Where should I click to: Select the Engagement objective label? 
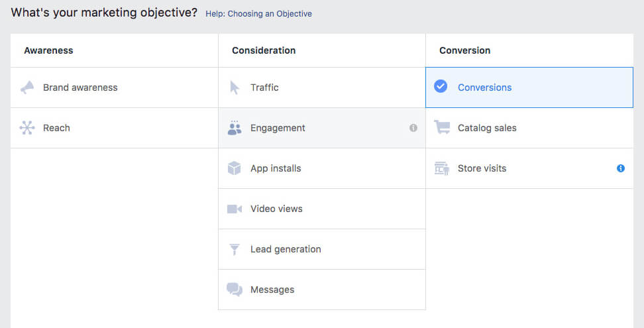[278, 128]
